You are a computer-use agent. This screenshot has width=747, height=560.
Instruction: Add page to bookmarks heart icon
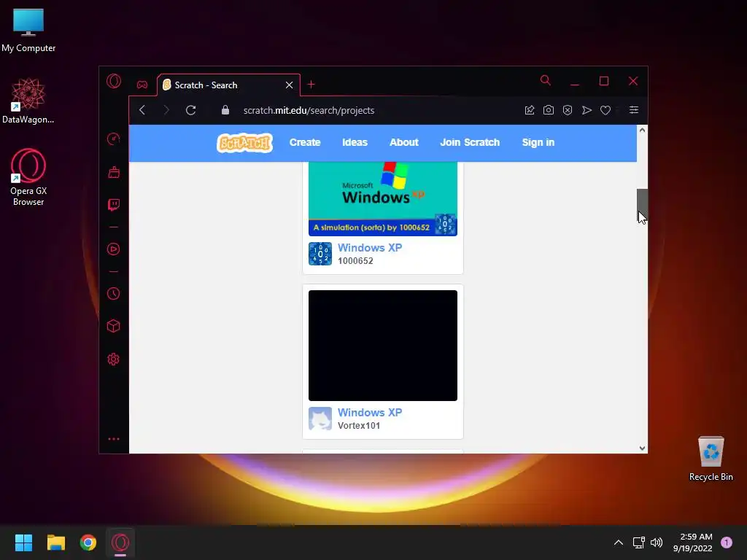tap(605, 110)
